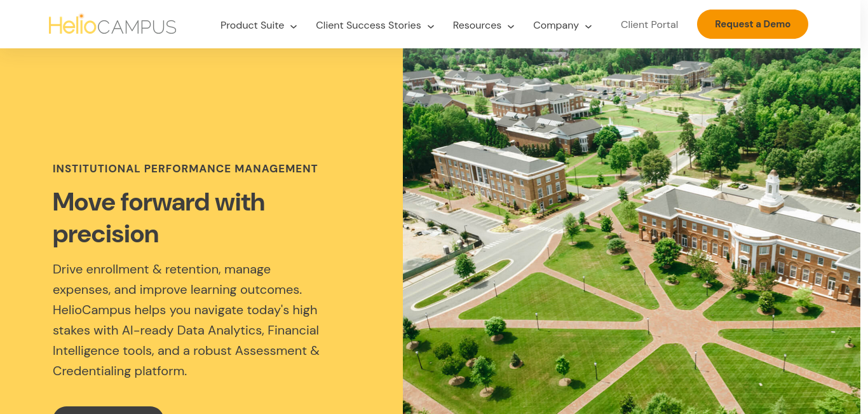The width and height of the screenshot is (868, 414).
Task: Click the "Institutional Performance Management" label
Action: [186, 169]
